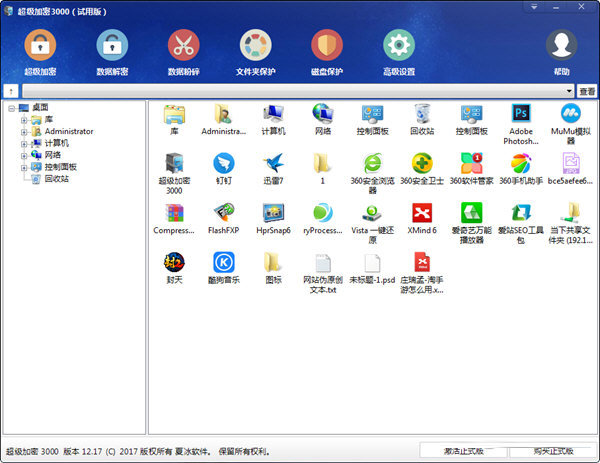Click the 磁盘保护 shield icon
Image resolution: width=600 pixels, height=463 pixels.
[327, 46]
